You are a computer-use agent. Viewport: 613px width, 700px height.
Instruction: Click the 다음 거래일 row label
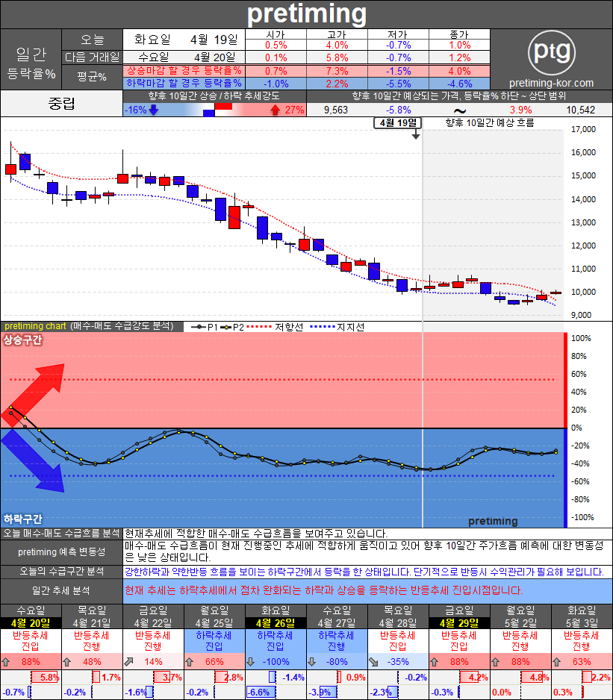[x=92, y=57]
